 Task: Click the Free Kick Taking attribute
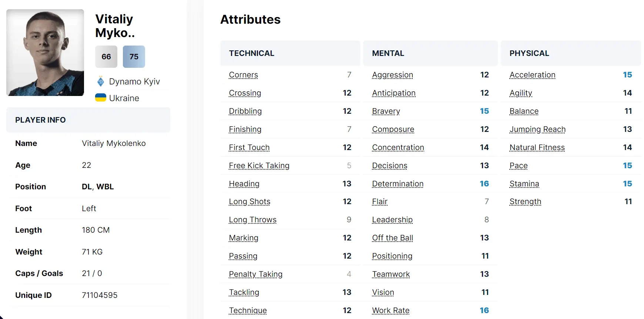(259, 166)
